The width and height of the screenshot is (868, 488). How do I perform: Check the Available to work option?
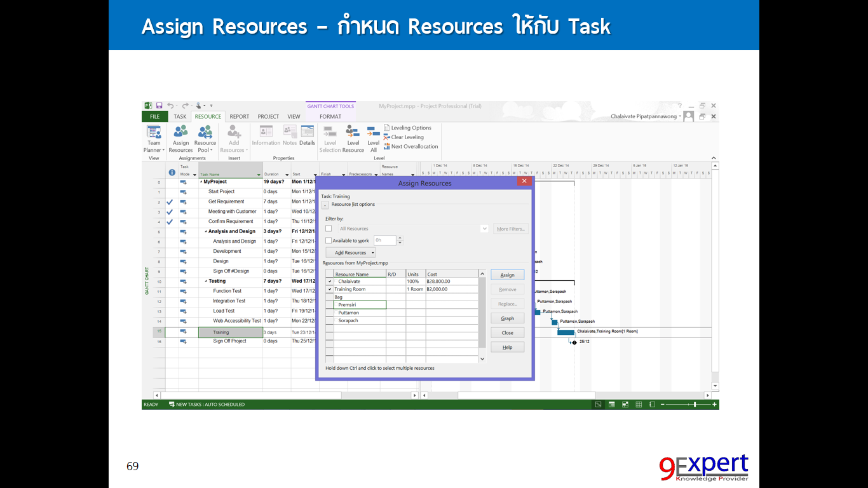point(329,241)
